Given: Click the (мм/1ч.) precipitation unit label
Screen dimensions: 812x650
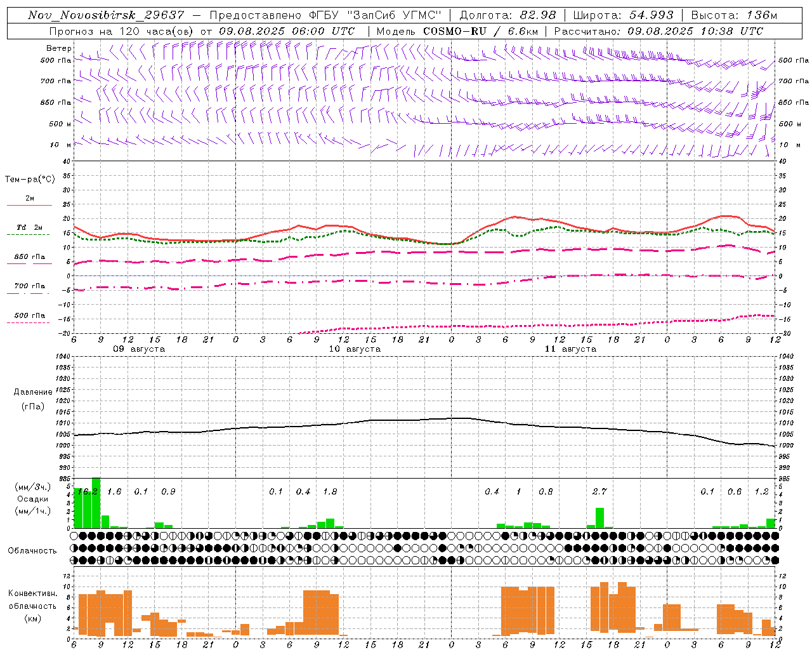Looking at the screenshot, I should click(x=33, y=510).
